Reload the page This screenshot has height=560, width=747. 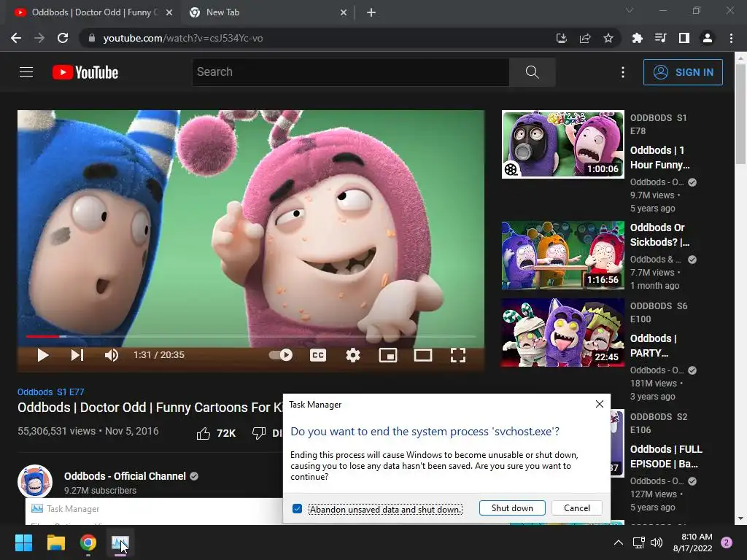coord(63,38)
